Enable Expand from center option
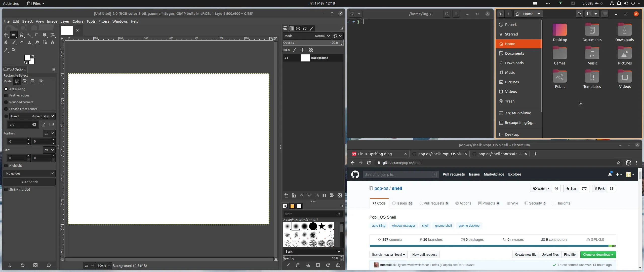This screenshot has width=644, height=272. [6, 109]
